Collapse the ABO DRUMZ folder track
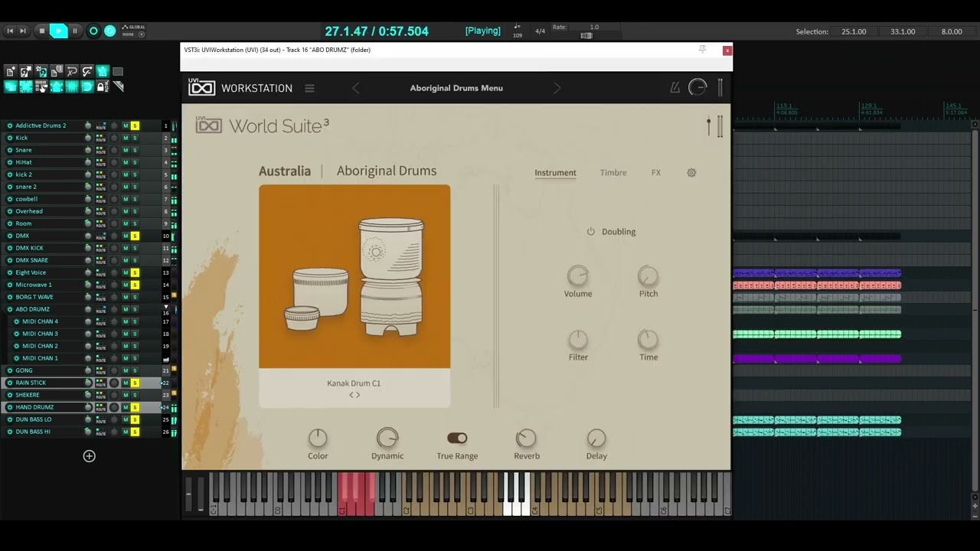Viewport: 980px width, 551px height. 166,307
